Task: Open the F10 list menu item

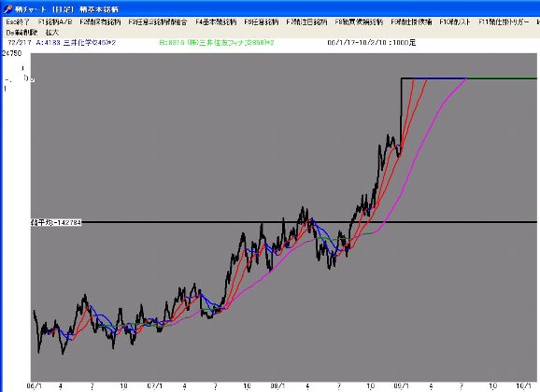Action: tap(455, 22)
